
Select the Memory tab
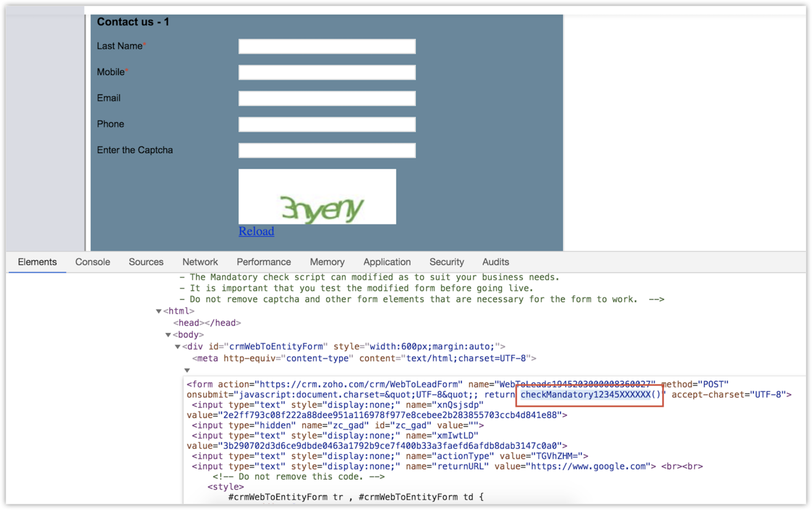(327, 262)
